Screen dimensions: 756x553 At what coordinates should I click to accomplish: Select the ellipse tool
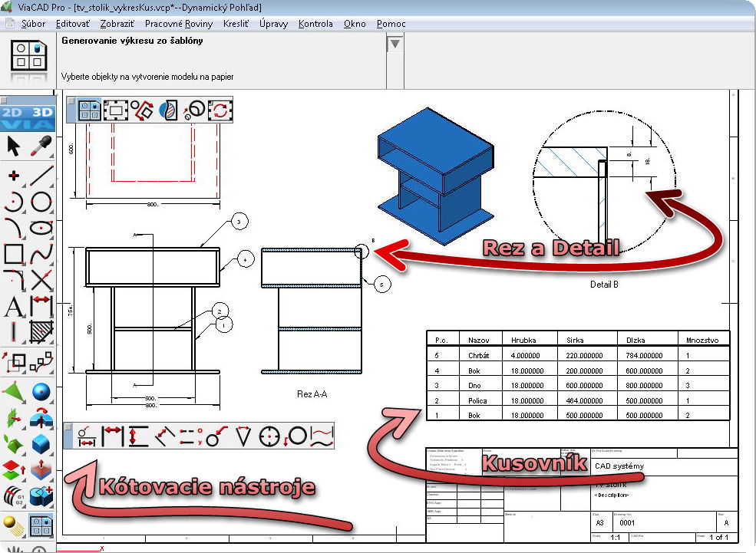tap(41, 228)
